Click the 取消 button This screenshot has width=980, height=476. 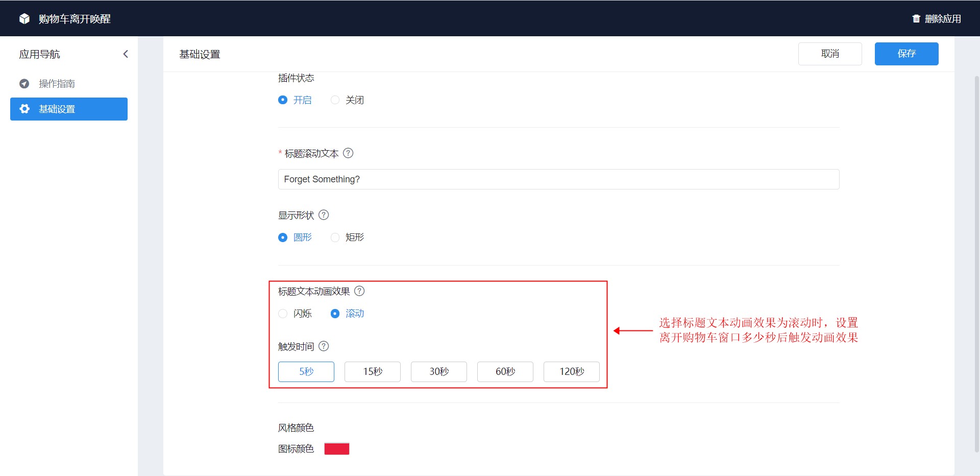(x=830, y=54)
